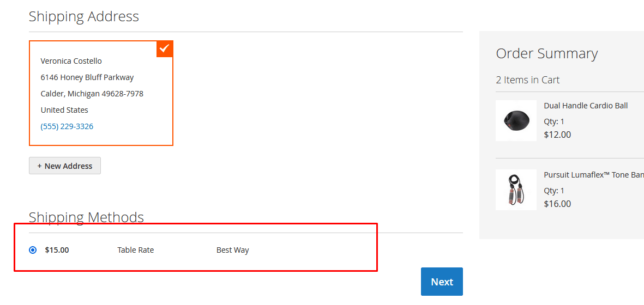Choose the Table Rate carrier label
Screen dimensions: 644x305
click(136, 250)
